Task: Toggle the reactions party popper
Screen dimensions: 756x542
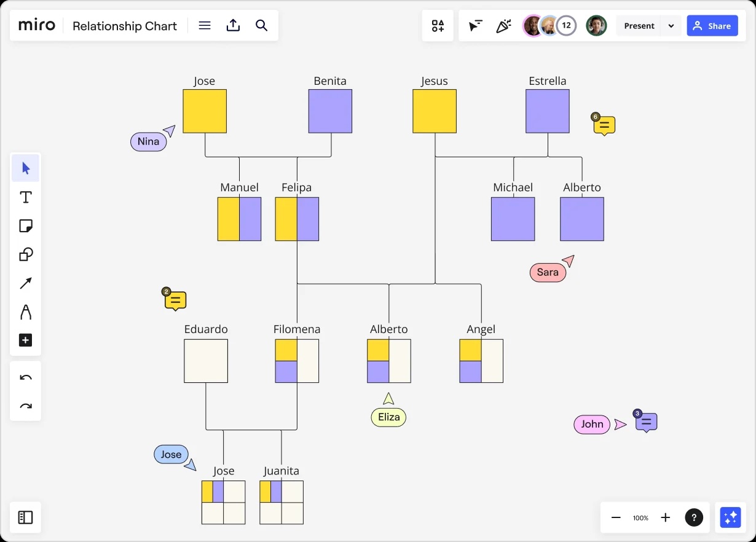Action: tap(503, 26)
